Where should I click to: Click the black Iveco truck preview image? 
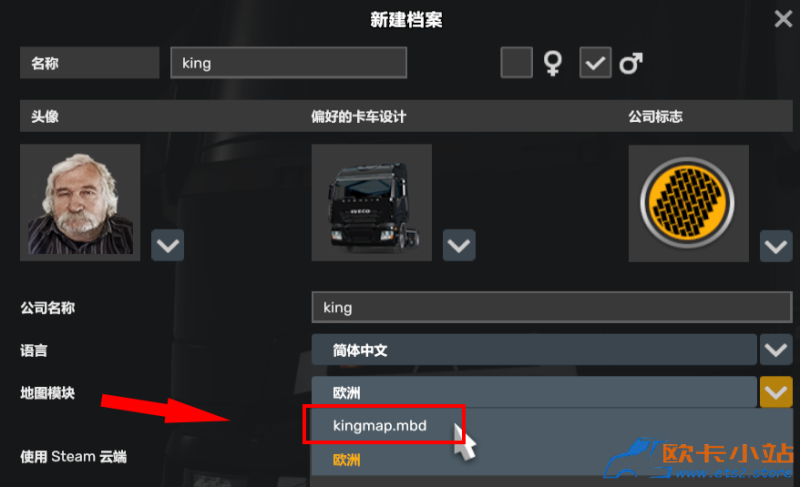coord(371,202)
